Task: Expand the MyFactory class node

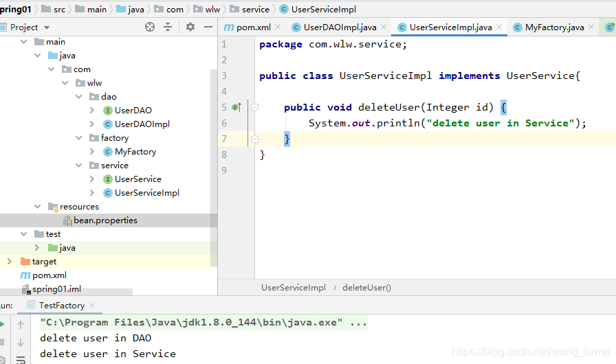Action: [x=92, y=151]
